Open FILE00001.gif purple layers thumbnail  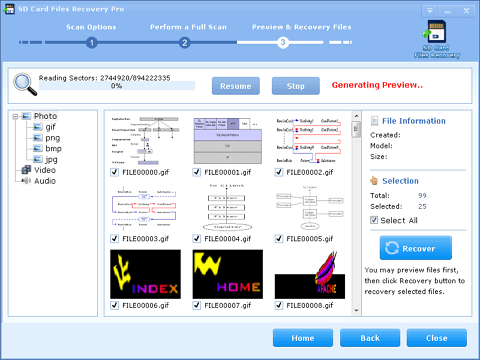pyautogui.click(x=228, y=140)
